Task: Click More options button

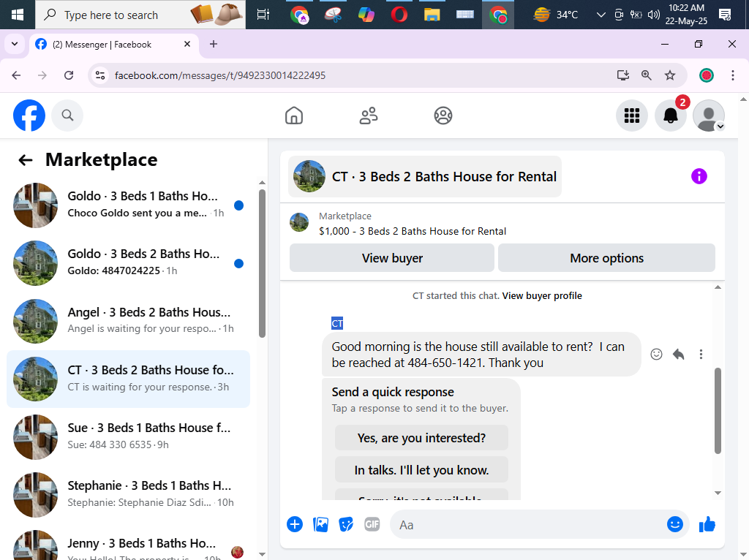Action: [606, 258]
